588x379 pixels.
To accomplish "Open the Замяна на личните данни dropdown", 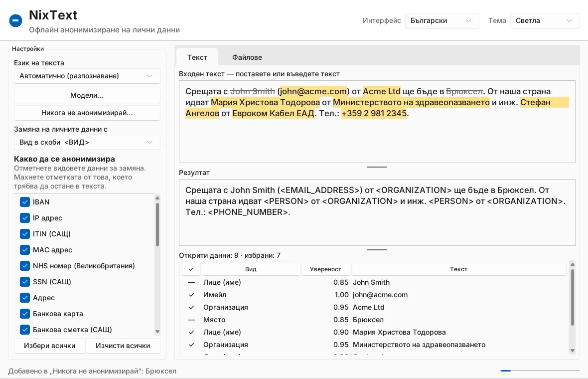I will (87, 142).
